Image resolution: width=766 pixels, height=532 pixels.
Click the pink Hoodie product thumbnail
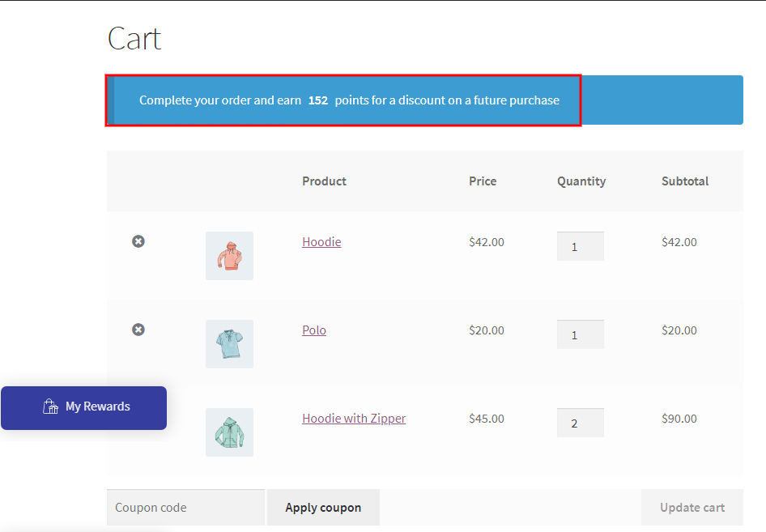click(x=229, y=256)
